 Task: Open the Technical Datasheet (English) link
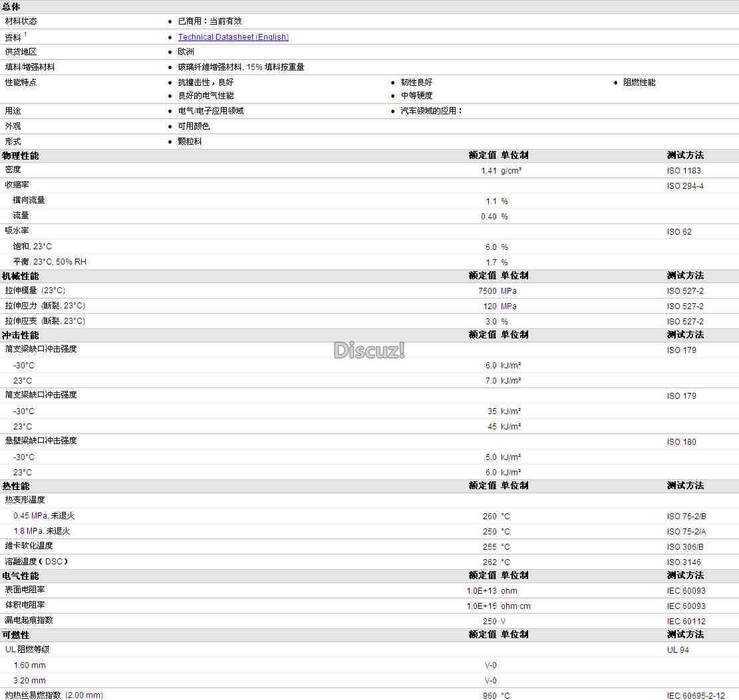[x=233, y=37]
